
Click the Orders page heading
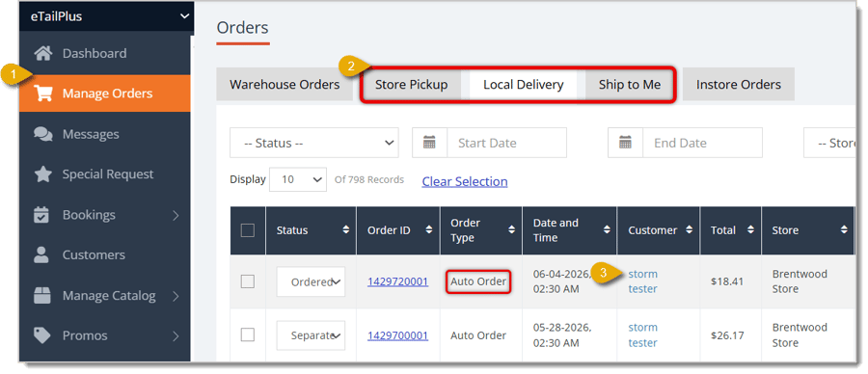(242, 28)
